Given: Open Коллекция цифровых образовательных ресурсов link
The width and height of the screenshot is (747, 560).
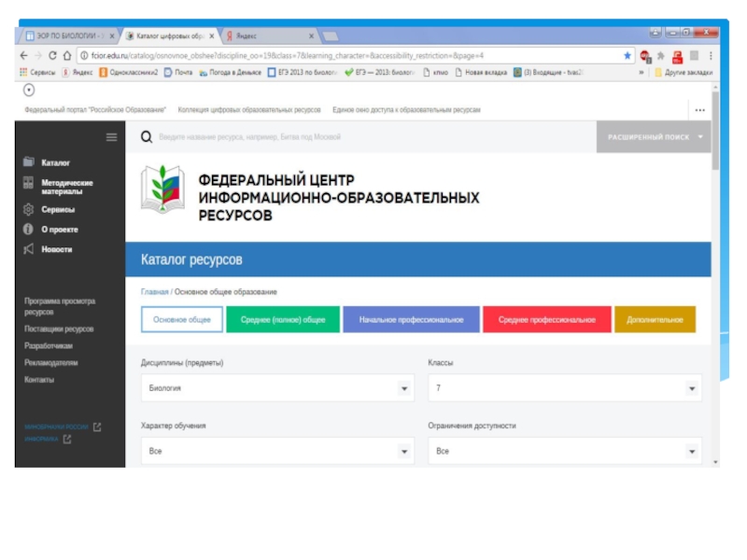Looking at the screenshot, I should (x=249, y=110).
